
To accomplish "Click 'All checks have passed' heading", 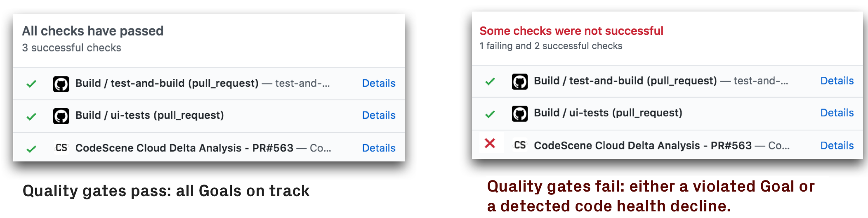I will (x=93, y=31).
